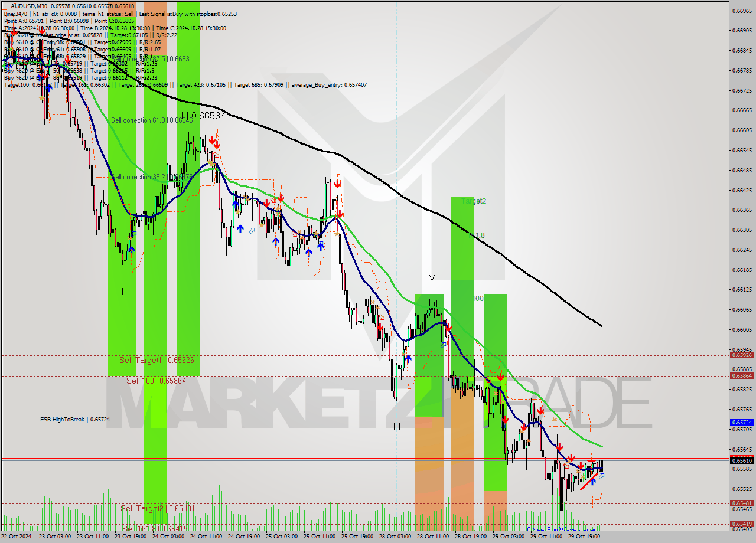
Task: Click the 'Target 685: 0.67909' value
Action: click(x=260, y=84)
